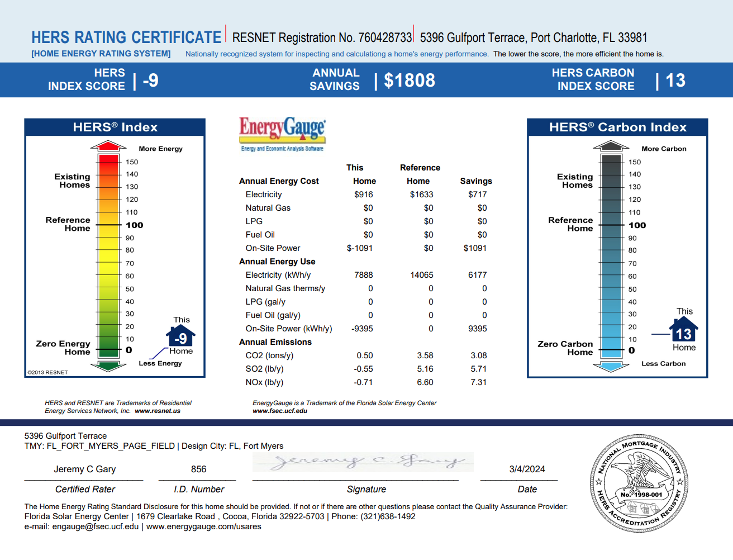733x560 pixels.
Task: Click the Annual Energy Cost heading
Action: pyautogui.click(x=279, y=181)
